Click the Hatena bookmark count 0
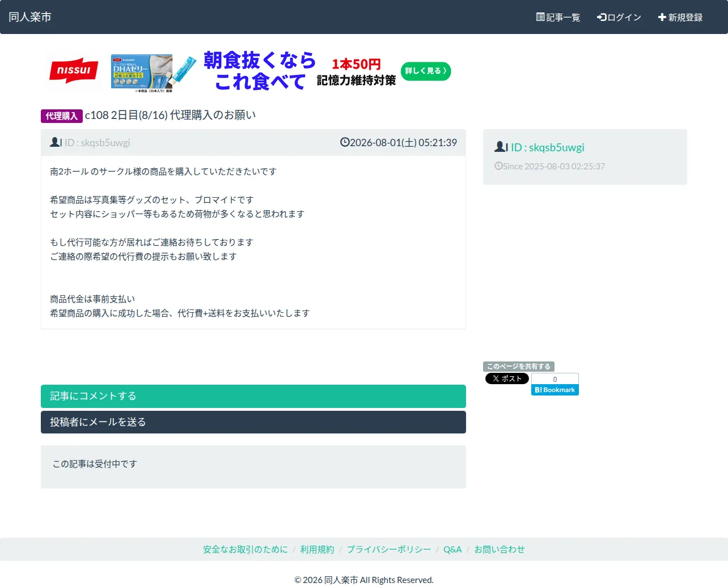728x587 pixels. [x=555, y=379]
